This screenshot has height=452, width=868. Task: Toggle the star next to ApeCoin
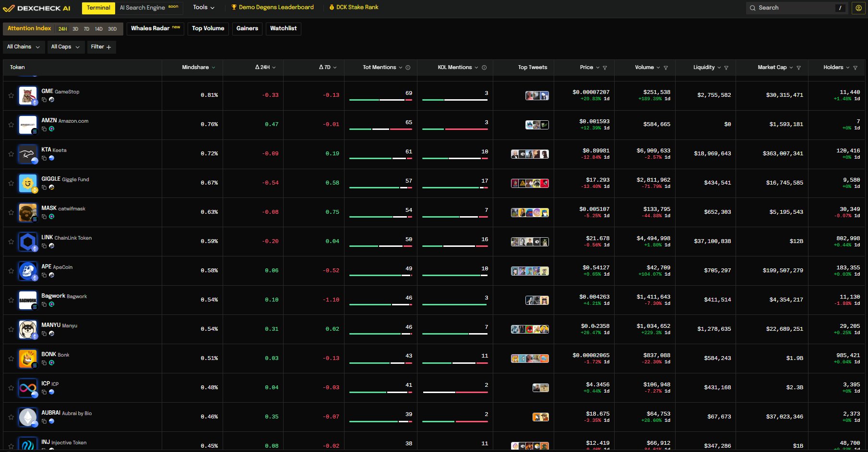(x=11, y=271)
